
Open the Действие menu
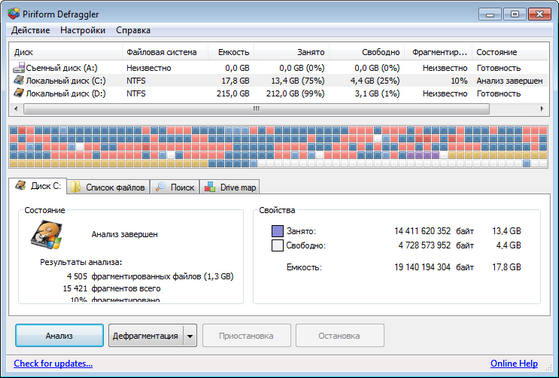point(30,30)
